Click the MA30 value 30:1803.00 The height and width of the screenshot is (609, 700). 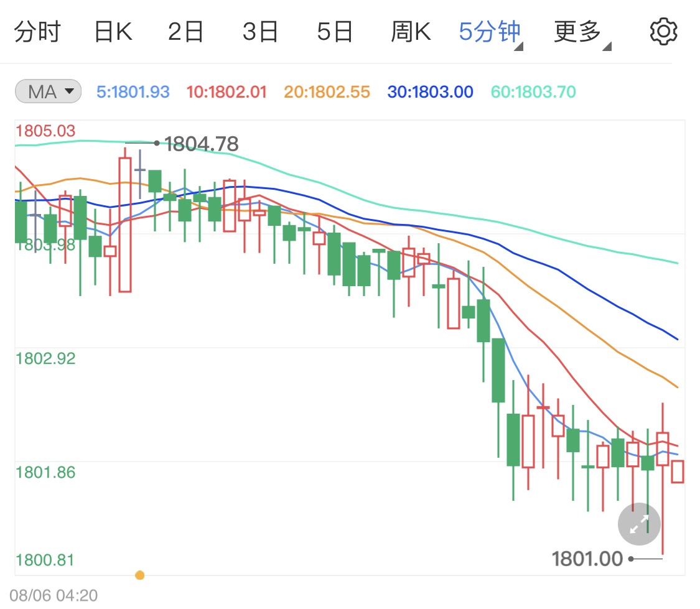pyautogui.click(x=431, y=92)
